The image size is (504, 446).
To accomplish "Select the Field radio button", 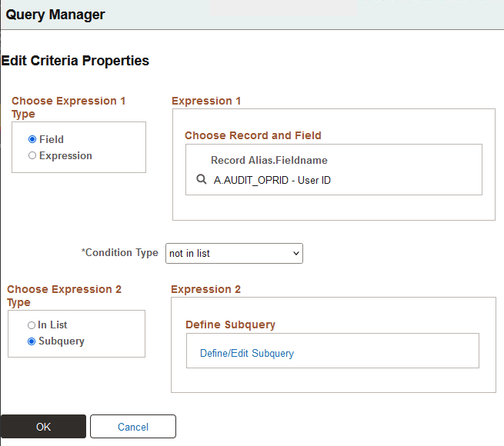I will coord(32,139).
